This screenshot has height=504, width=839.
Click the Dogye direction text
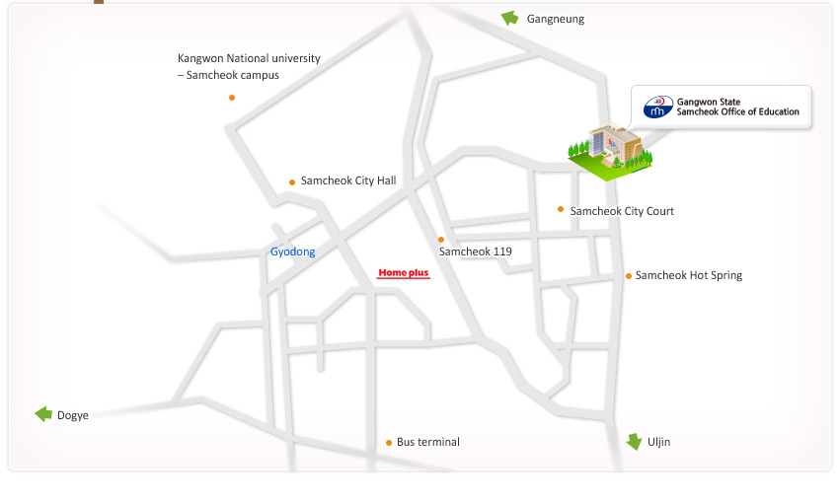(73, 415)
